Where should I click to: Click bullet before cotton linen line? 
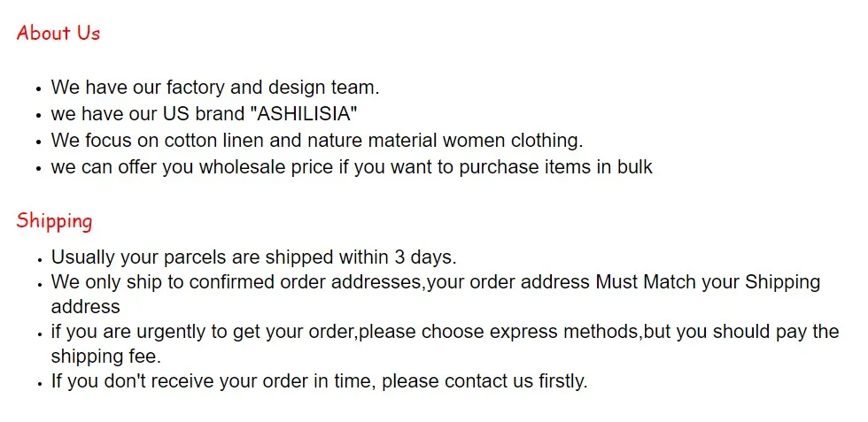pos(39,143)
